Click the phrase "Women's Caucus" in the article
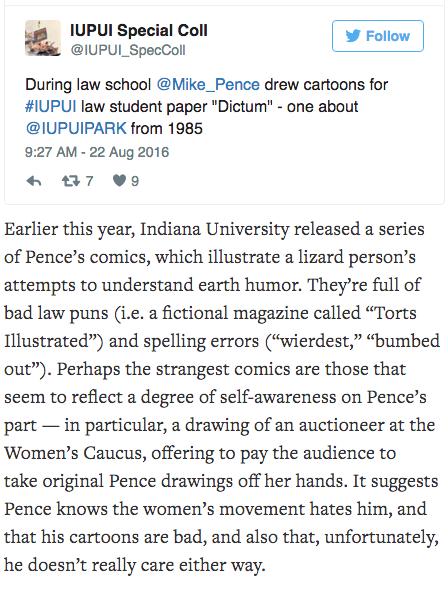 coord(75,453)
